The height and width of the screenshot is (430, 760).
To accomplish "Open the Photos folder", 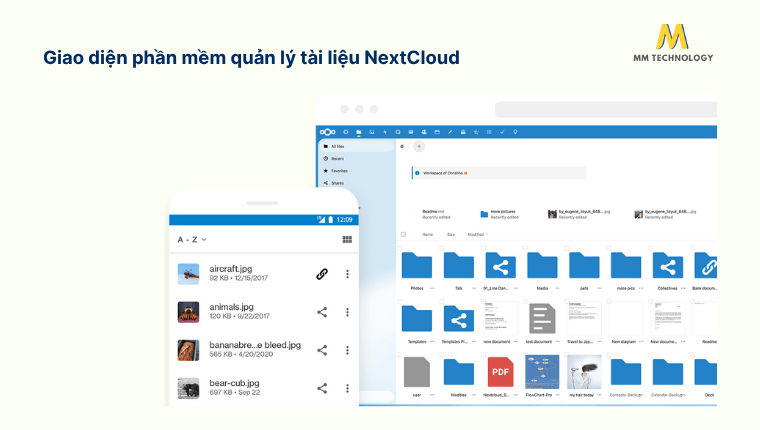I will tap(417, 266).
